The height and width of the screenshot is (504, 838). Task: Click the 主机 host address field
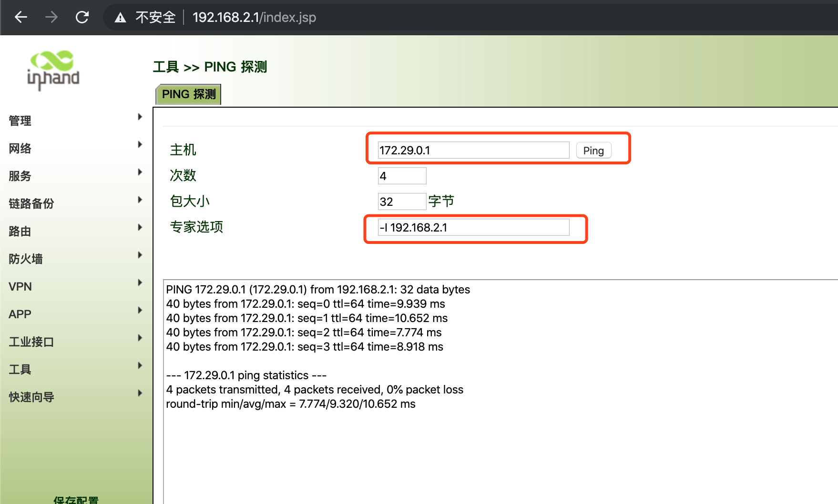473,151
